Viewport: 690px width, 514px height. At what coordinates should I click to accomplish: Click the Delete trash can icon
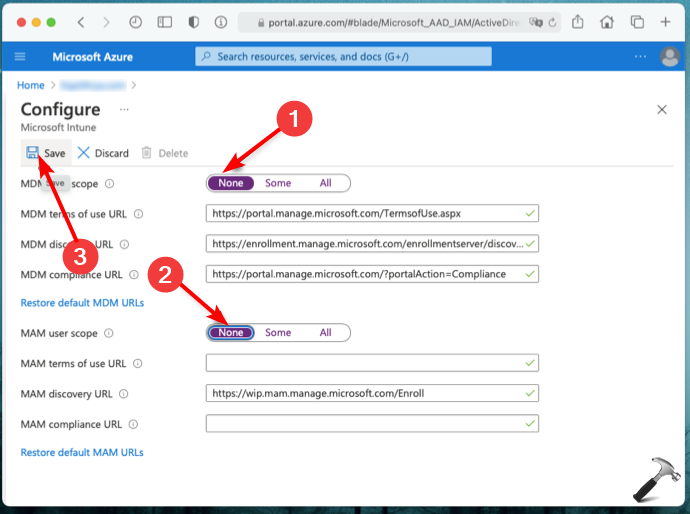[x=147, y=153]
